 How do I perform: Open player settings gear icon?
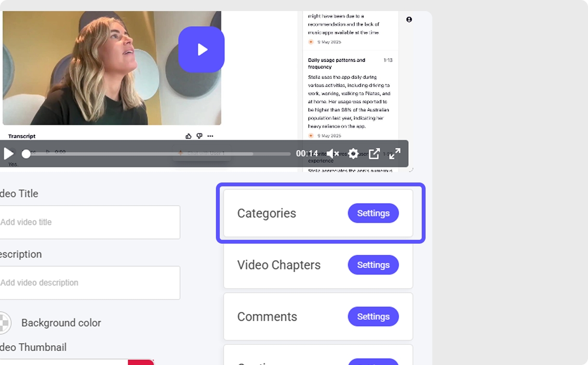point(353,154)
